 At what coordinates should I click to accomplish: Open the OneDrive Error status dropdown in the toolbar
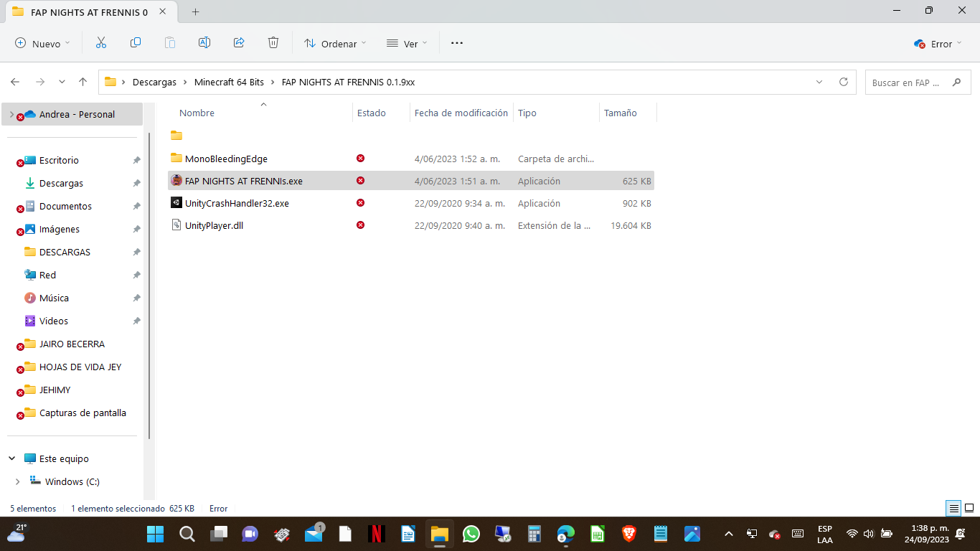[x=938, y=43]
